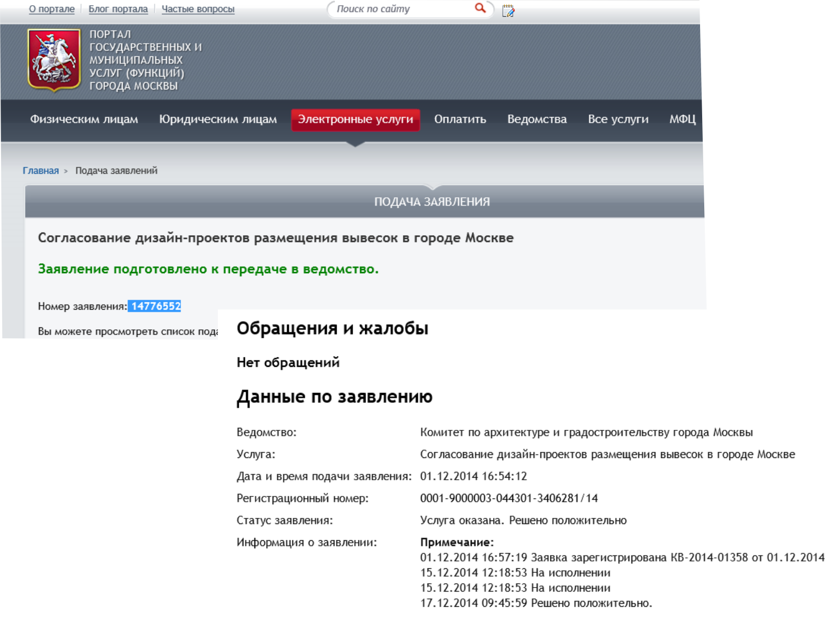This screenshot has height=625, width=840.
Task: Click the heading 'Согласование дизайн-проектов размещения вывесок'
Action: [x=276, y=238]
